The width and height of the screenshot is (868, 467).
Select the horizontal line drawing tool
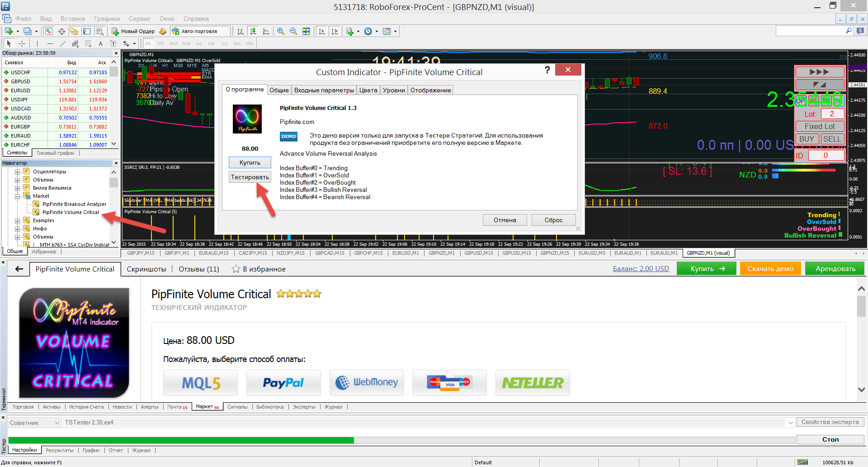[50, 43]
